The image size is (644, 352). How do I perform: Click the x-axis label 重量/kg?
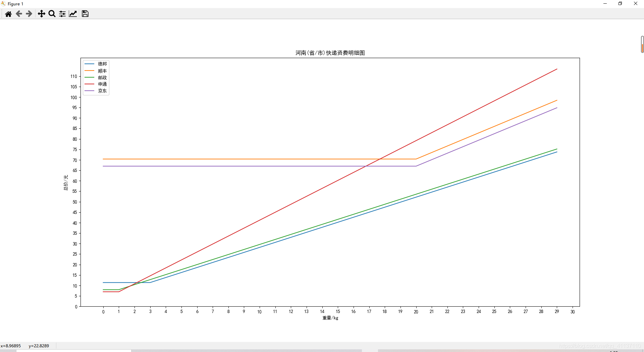point(330,318)
